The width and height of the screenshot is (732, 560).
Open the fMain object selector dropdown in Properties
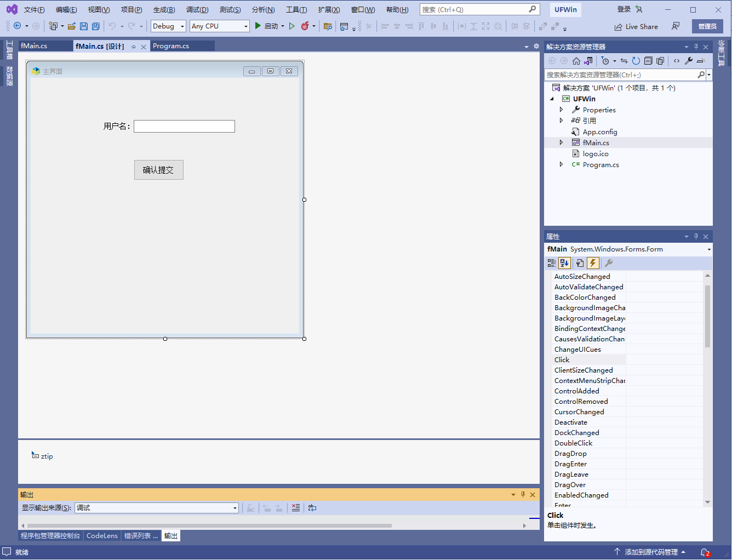point(709,249)
